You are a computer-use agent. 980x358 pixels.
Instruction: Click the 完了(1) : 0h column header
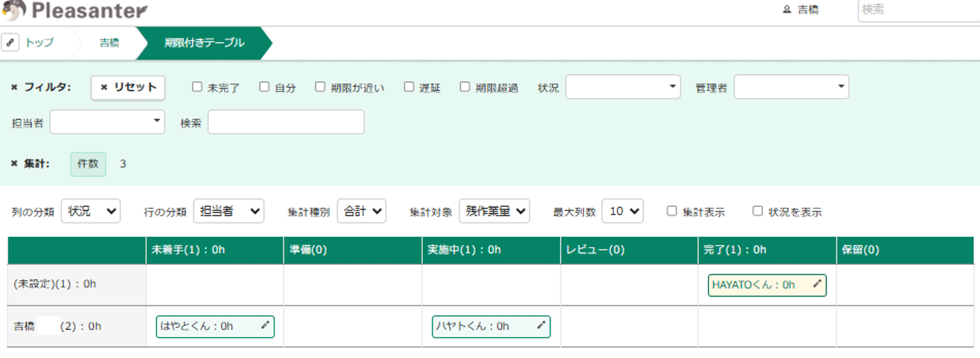[x=767, y=250]
